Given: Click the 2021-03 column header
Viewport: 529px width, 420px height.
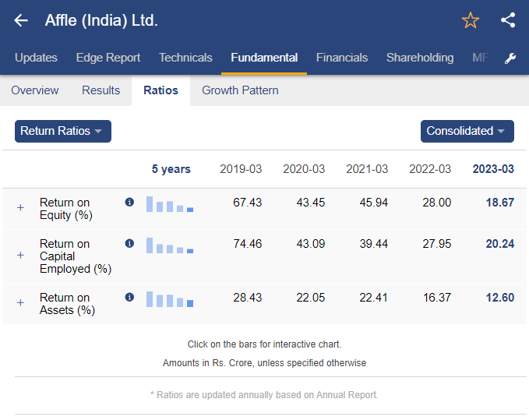Looking at the screenshot, I should 367,169.
